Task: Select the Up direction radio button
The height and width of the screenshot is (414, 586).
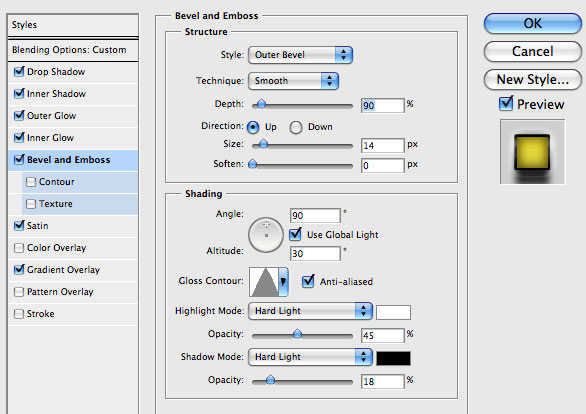Action: (x=253, y=127)
